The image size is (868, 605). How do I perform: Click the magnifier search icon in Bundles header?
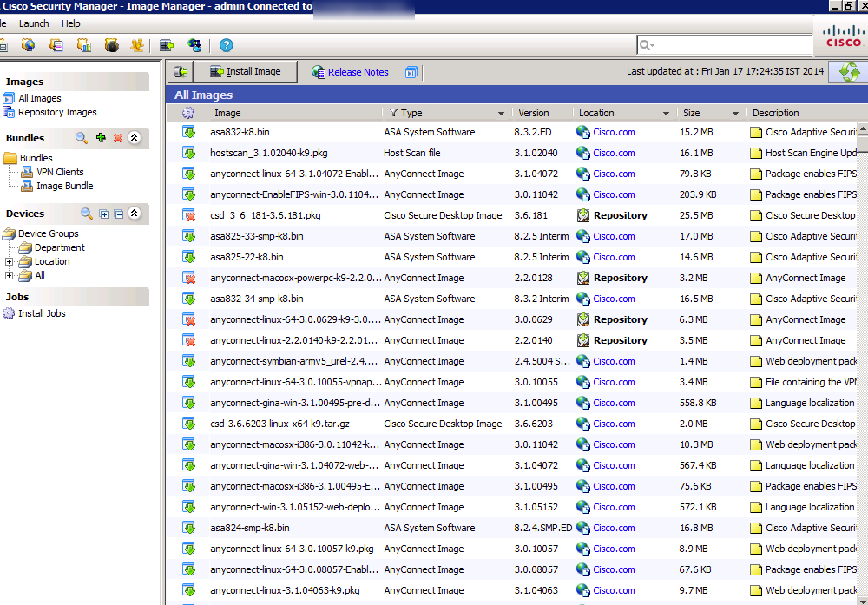82,138
